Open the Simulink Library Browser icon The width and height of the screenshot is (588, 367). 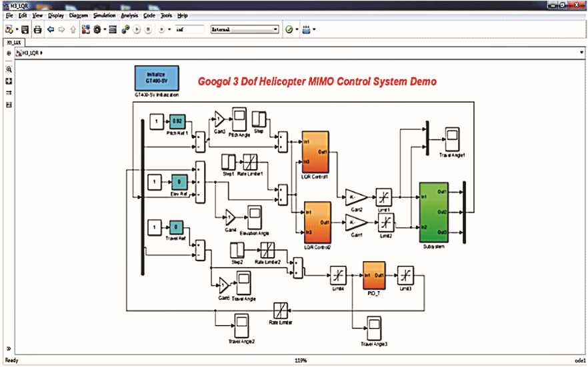(x=85, y=29)
